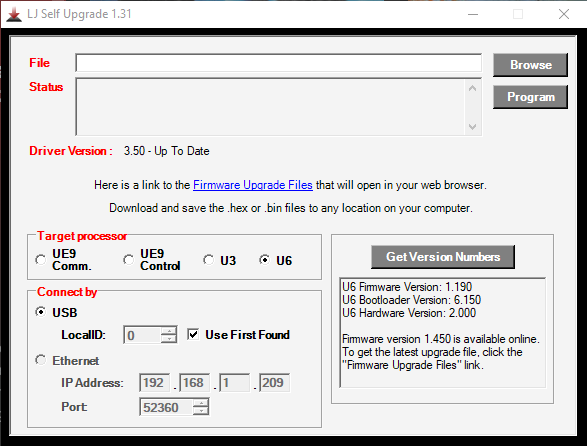Select the UE9 Comm. target processor
Image resolution: width=587 pixels, height=446 pixels.
tap(40, 260)
